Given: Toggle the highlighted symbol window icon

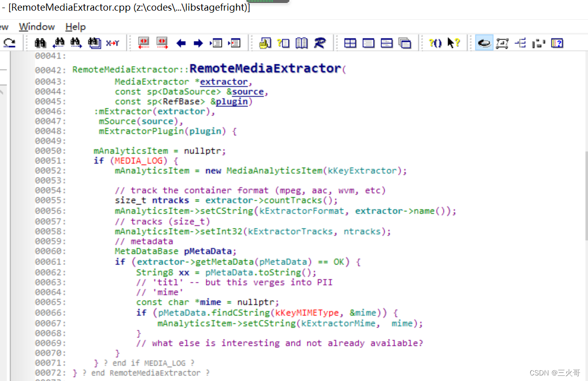Looking at the screenshot, I should pyautogui.click(x=484, y=43).
